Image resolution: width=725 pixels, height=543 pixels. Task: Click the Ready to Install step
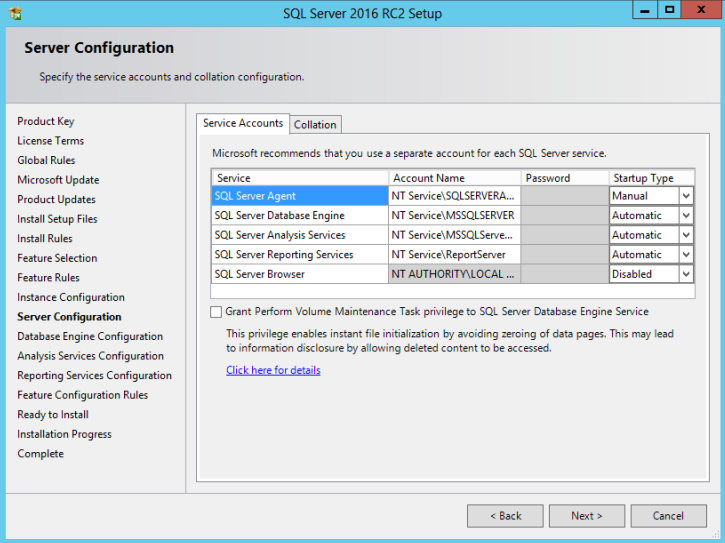pos(53,414)
